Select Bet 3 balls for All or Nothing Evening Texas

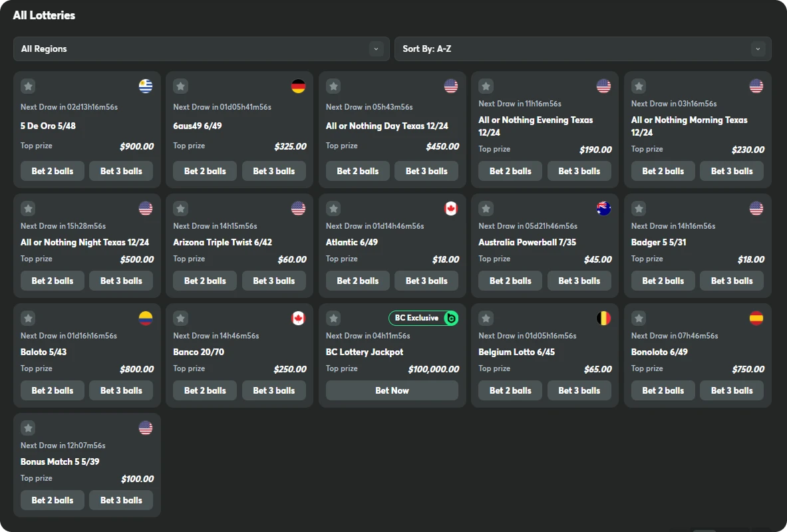pos(579,171)
